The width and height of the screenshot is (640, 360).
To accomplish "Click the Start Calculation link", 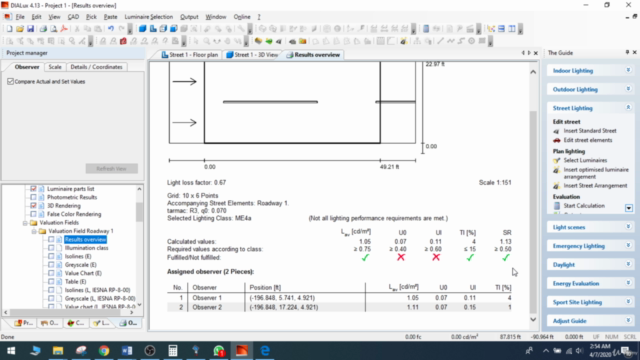I will [584, 206].
